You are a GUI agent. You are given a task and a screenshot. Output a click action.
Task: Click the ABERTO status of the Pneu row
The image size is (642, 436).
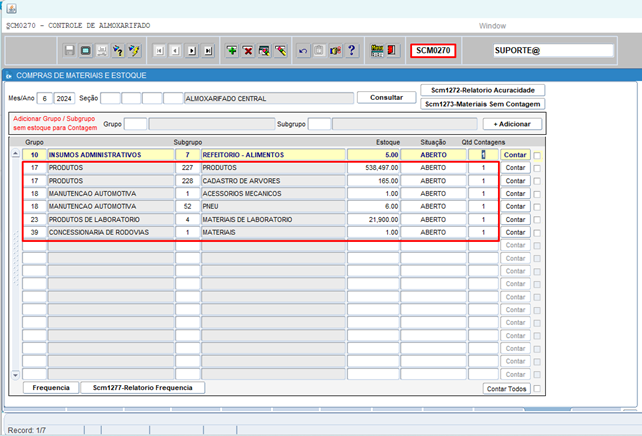point(433,206)
